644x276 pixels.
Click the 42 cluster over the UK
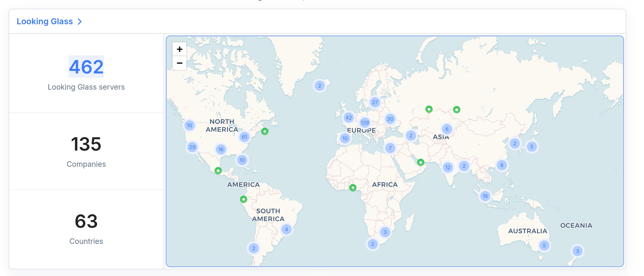(349, 118)
